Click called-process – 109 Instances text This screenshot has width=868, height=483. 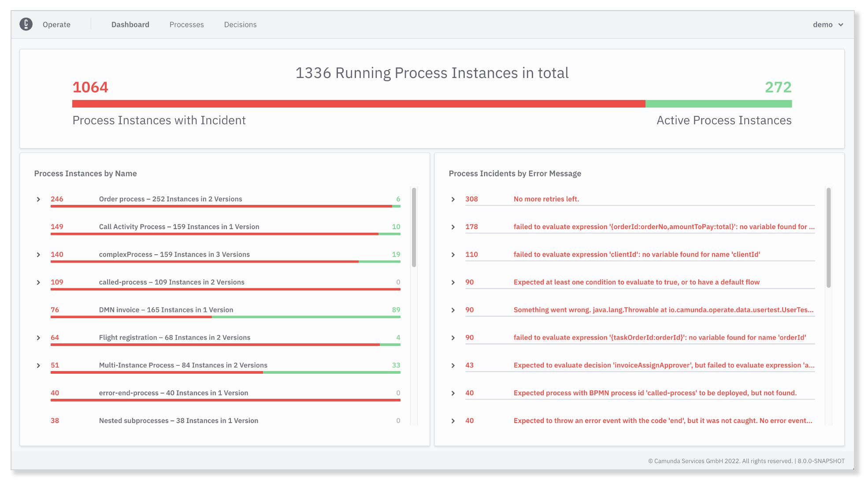coord(171,282)
